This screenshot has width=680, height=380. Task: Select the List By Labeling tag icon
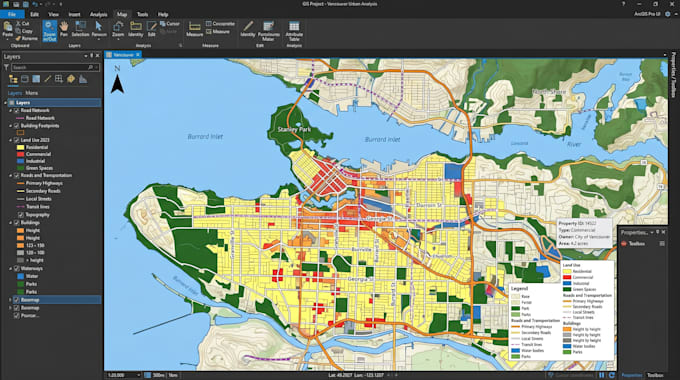(x=71, y=79)
